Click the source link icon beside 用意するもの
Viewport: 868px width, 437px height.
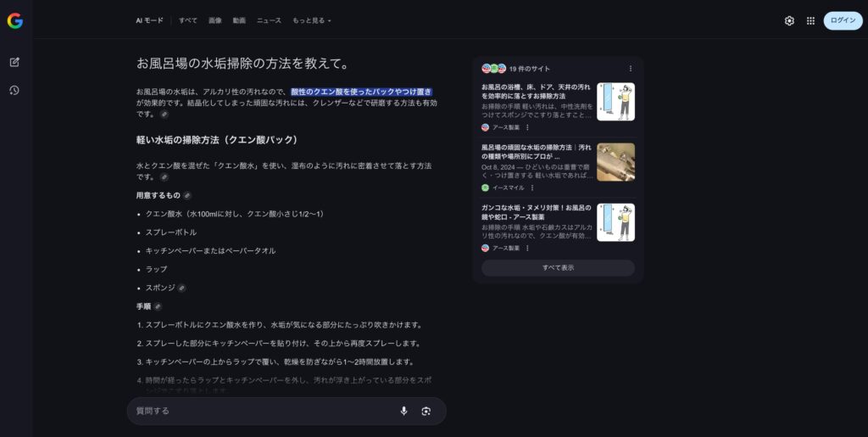(x=187, y=195)
